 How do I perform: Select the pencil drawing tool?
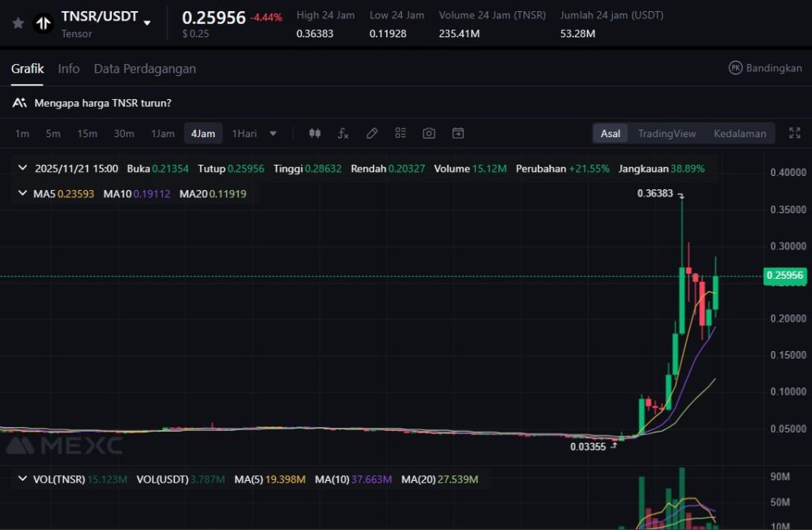pyautogui.click(x=371, y=133)
